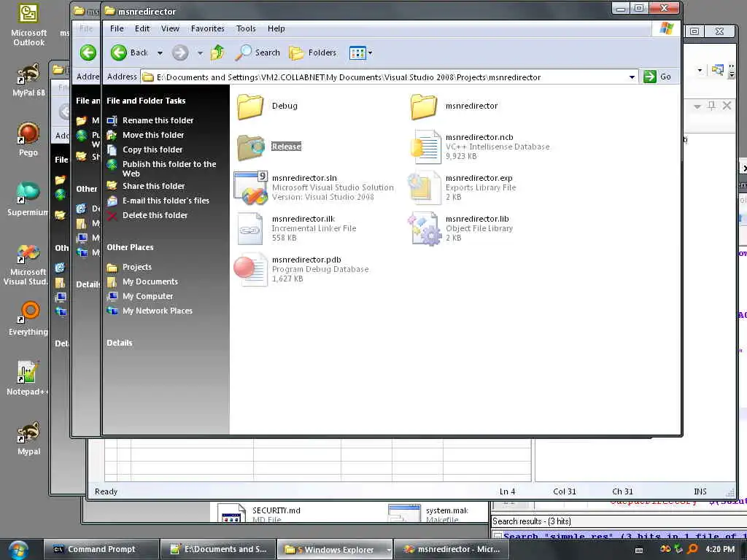Click the address bar path field
Viewport: 747px width, 560px height.
[x=384, y=77]
